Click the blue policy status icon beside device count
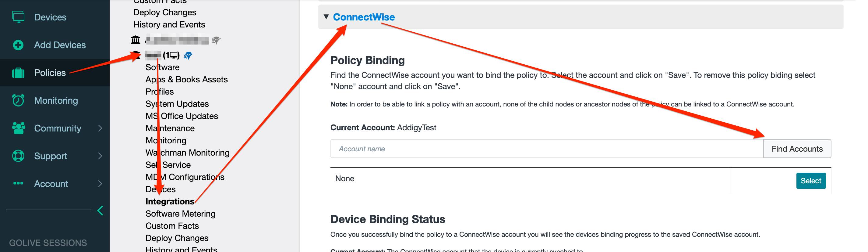The image size is (868, 252). pos(188,55)
